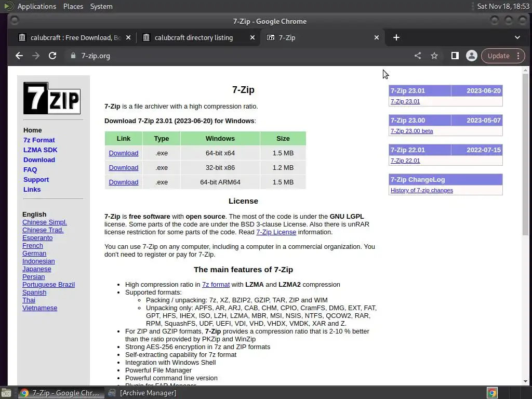Click the Home heading in sidebar

tap(33, 130)
